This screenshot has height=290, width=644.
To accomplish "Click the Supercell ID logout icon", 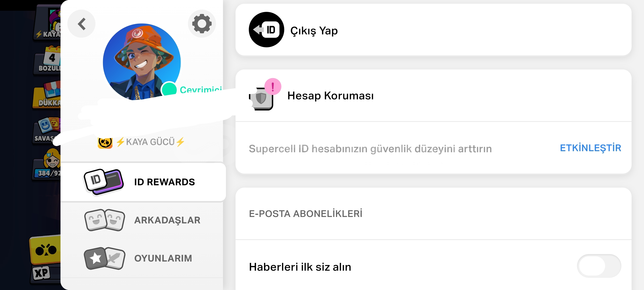I will [266, 30].
